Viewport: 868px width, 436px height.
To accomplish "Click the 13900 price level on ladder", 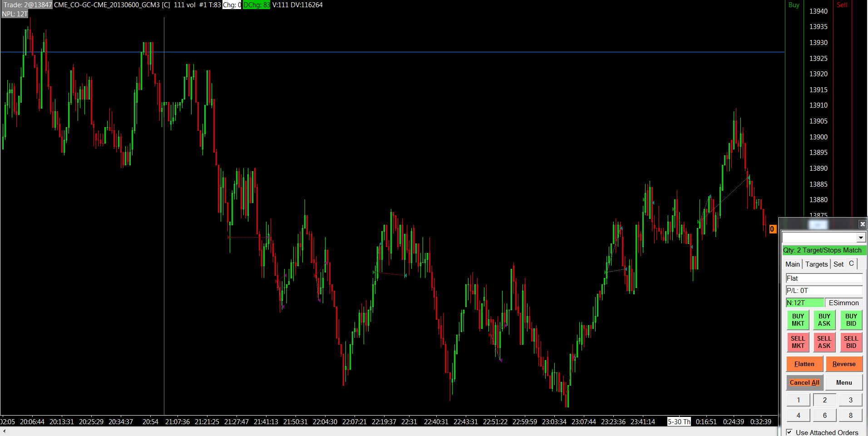I will click(x=818, y=137).
